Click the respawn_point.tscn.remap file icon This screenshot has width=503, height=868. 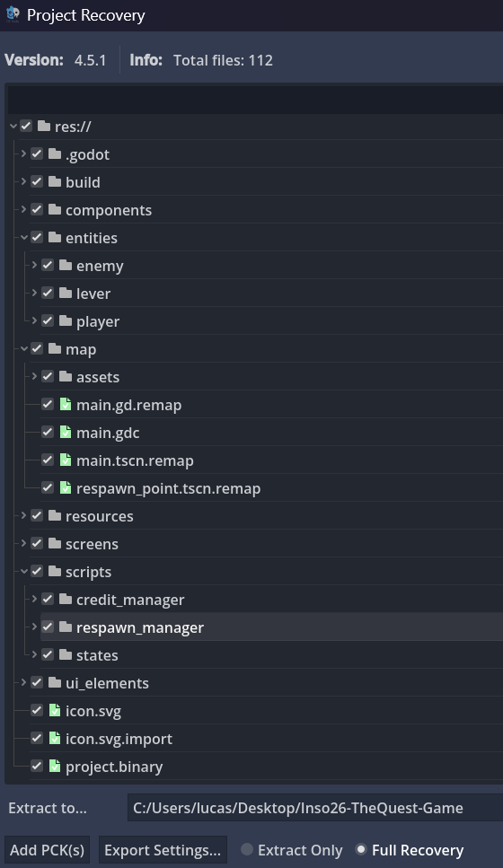point(66,487)
